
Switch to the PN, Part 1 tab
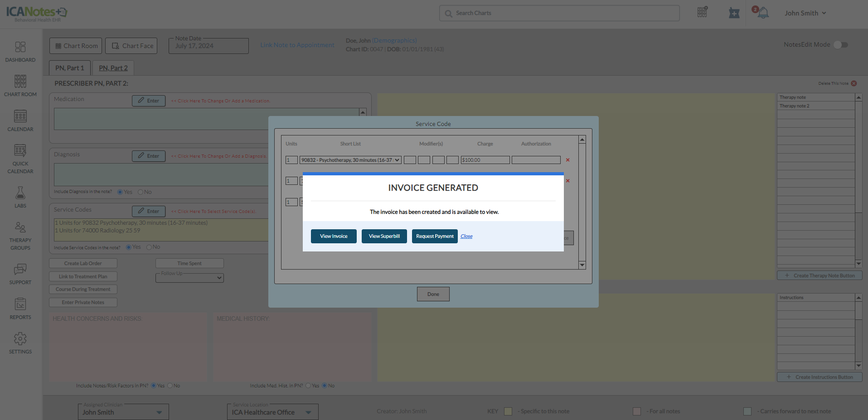[70, 68]
